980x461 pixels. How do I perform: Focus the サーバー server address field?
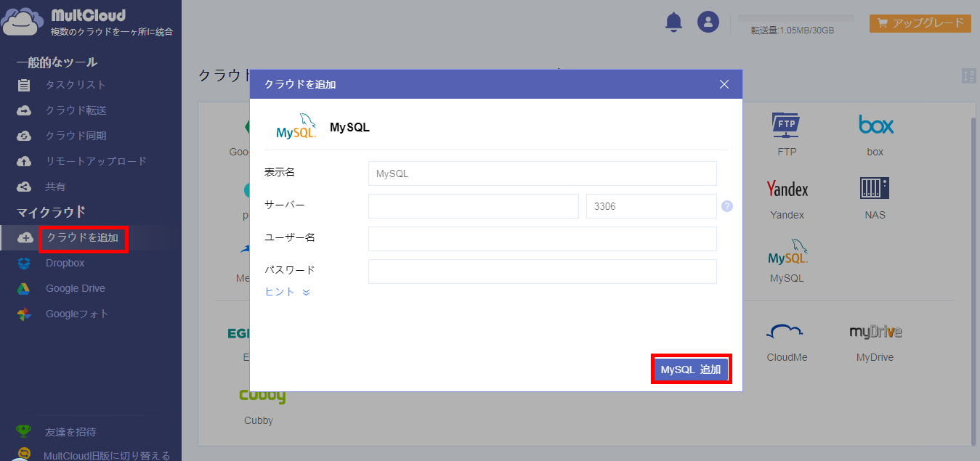(x=474, y=206)
